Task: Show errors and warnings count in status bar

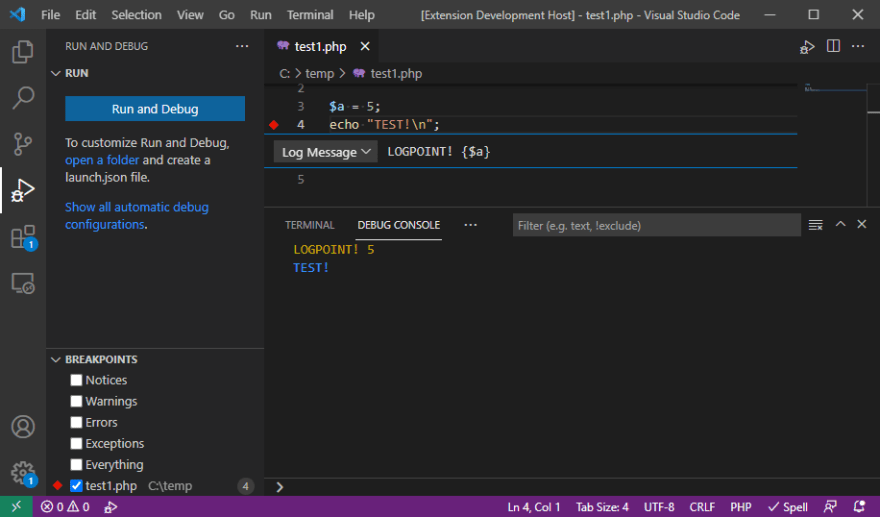Action: point(65,507)
